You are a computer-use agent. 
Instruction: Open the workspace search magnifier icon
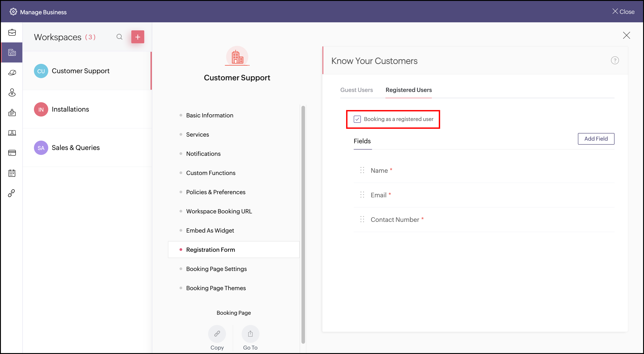pyautogui.click(x=119, y=37)
